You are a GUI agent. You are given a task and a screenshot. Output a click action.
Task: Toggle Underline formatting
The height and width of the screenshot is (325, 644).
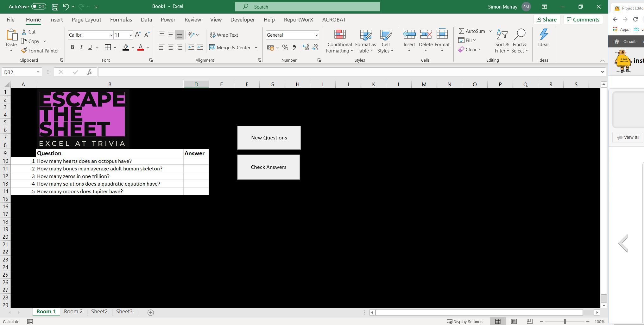[x=90, y=47]
